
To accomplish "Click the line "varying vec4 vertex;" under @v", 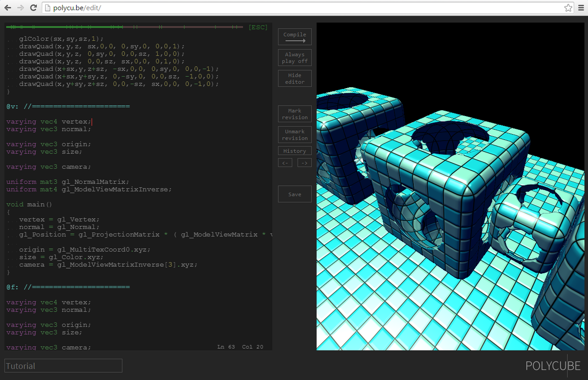I will pos(49,121).
